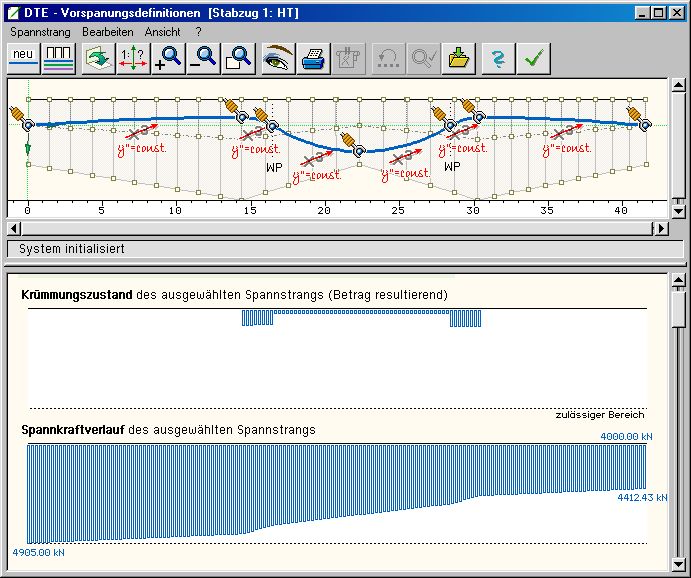Open the Spannstrang menu
This screenshot has width=691, height=578.
(41, 32)
